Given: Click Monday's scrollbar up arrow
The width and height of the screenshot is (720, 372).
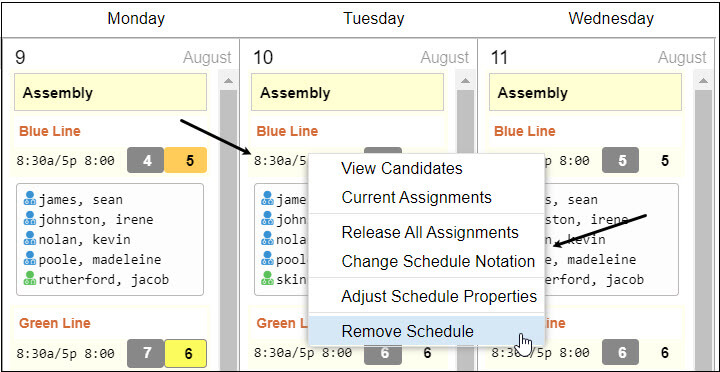Looking at the screenshot, I should (x=228, y=81).
